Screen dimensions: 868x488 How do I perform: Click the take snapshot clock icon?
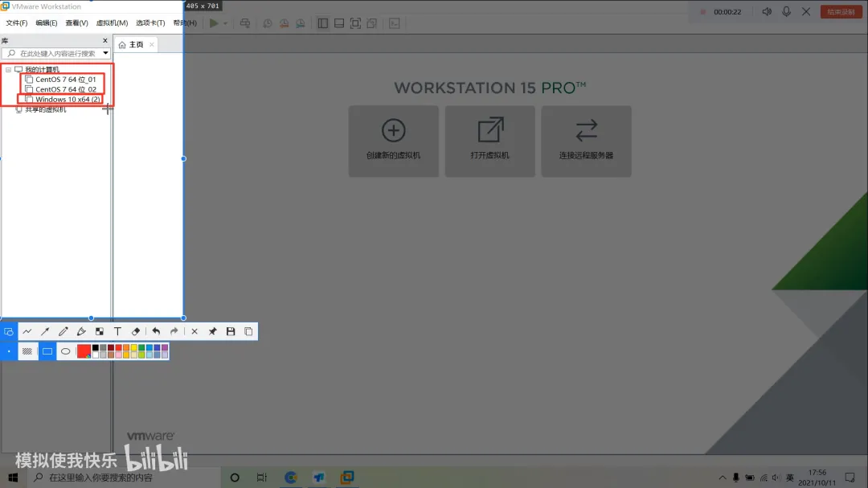click(x=268, y=23)
